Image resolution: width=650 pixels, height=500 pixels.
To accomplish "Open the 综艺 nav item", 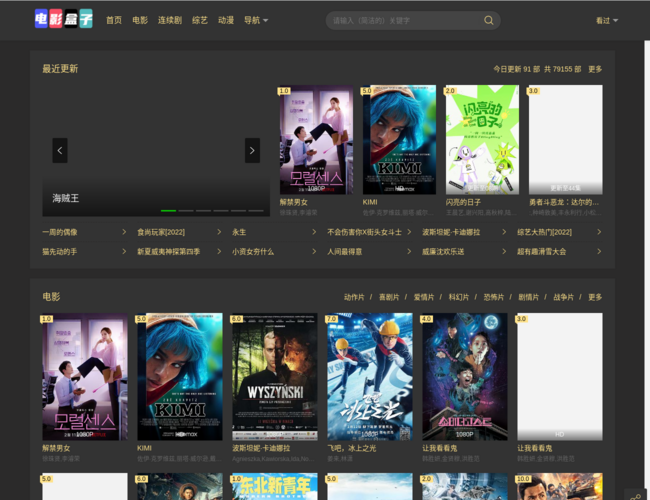I will (x=200, y=20).
